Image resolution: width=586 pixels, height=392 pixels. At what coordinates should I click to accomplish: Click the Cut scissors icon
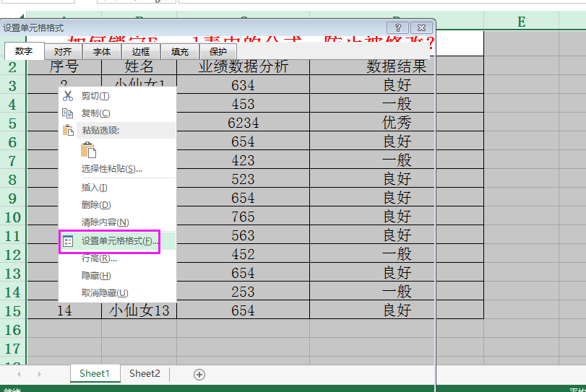click(x=68, y=96)
